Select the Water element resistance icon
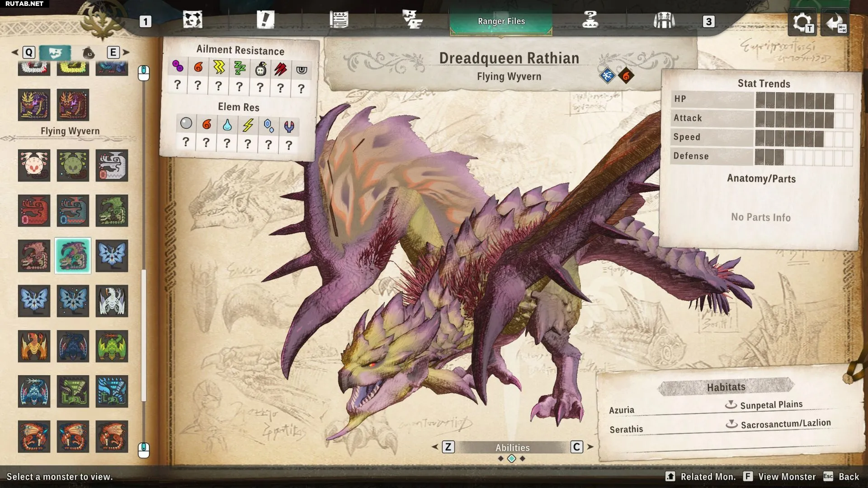Viewport: 868px width, 488px height. coord(227,125)
